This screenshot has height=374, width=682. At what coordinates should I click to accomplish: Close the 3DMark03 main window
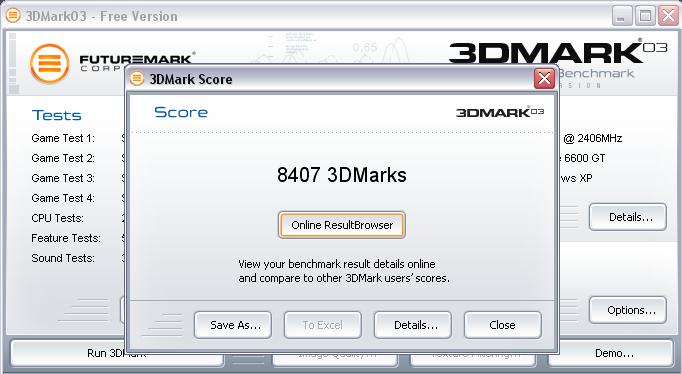point(669,16)
